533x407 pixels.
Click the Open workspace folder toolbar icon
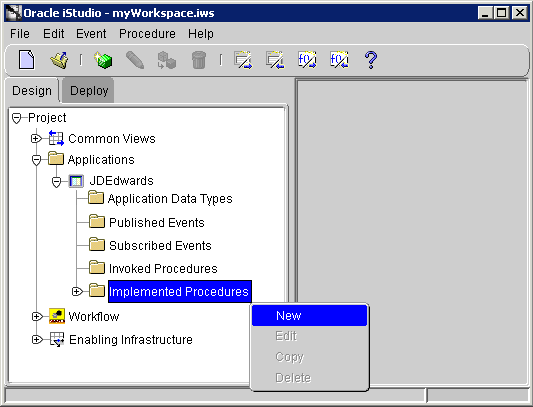point(59,60)
